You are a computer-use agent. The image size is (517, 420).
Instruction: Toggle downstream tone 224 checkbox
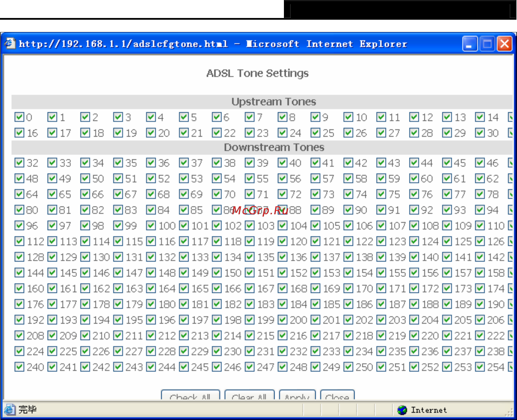19,351
